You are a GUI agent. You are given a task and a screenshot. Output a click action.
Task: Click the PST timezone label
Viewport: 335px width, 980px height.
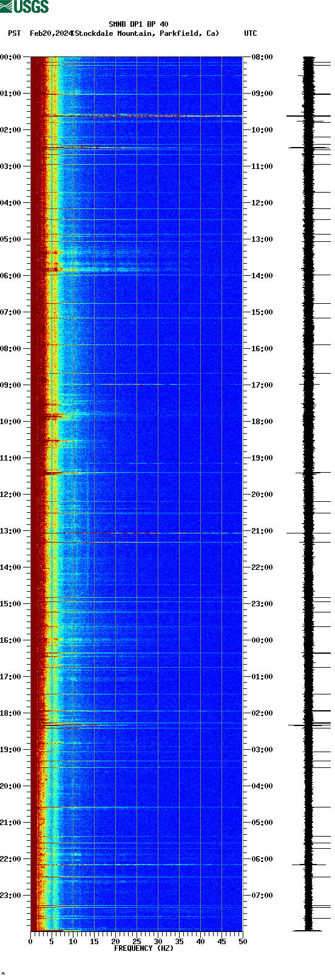pyautogui.click(x=14, y=33)
